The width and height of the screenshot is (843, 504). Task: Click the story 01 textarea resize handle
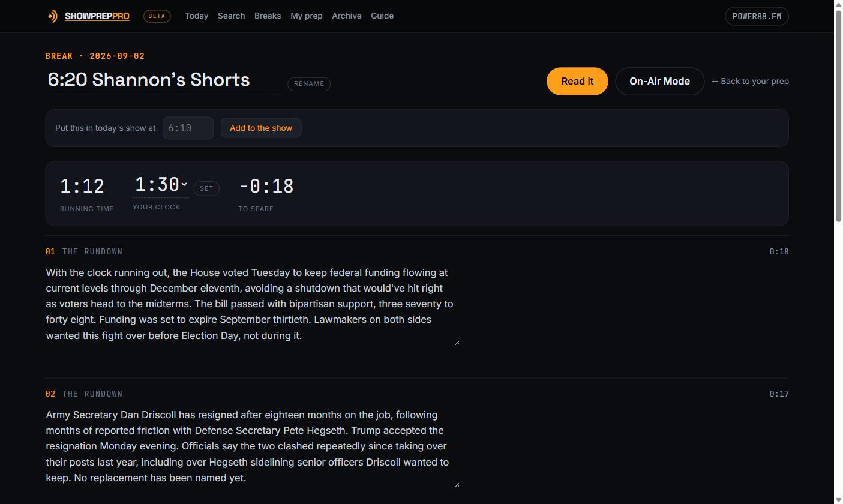tap(457, 343)
